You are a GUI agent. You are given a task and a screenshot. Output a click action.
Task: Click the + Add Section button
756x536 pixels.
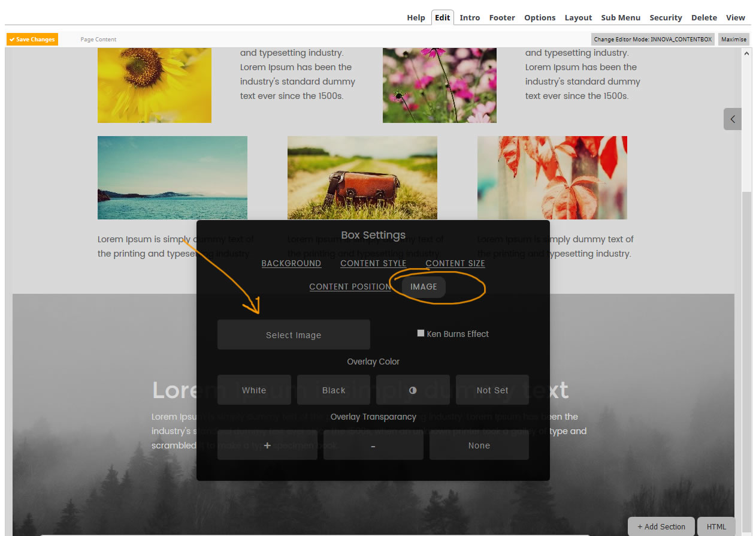[661, 526]
